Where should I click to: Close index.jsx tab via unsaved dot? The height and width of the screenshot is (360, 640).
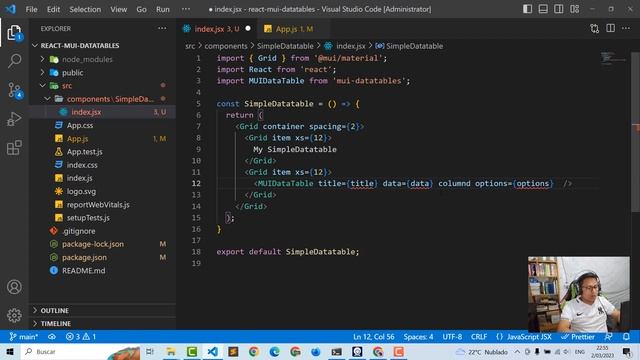(248, 29)
